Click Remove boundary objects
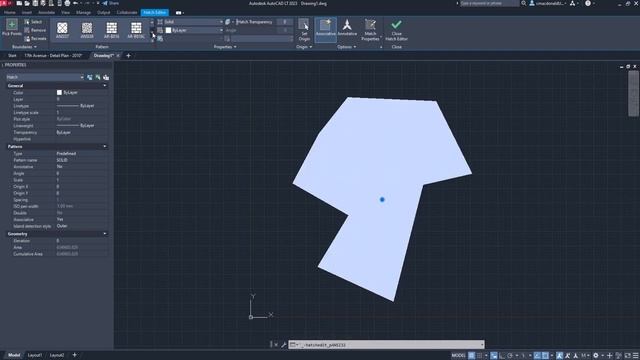The width and height of the screenshot is (640, 360). (35, 30)
